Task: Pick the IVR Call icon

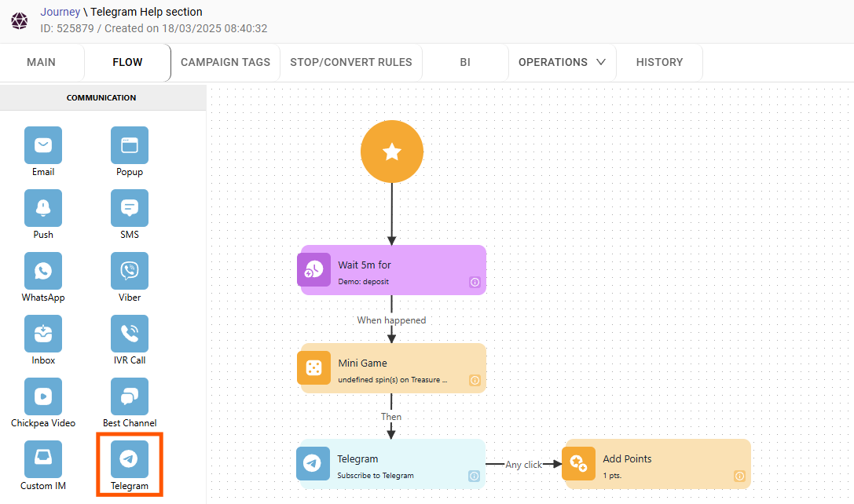Action: (130, 334)
